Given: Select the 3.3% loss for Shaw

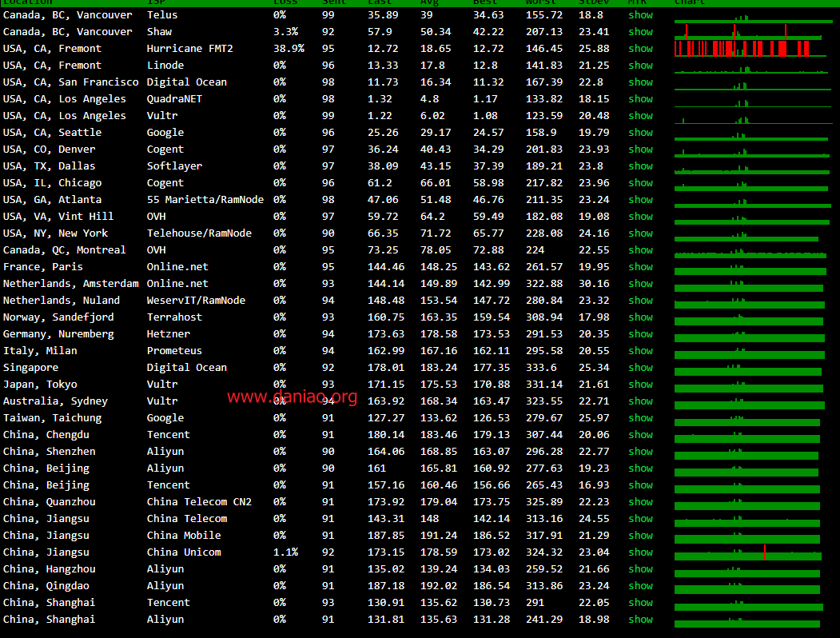Looking at the screenshot, I should 285,32.
